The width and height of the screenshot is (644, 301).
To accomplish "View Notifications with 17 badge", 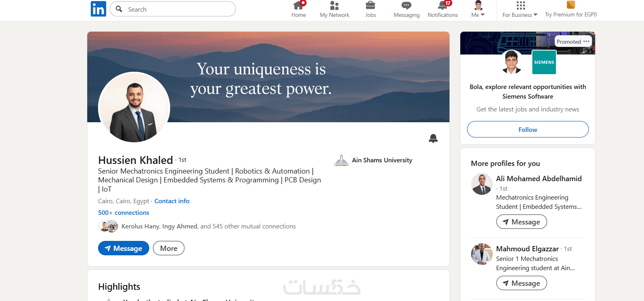I will pyautogui.click(x=443, y=10).
